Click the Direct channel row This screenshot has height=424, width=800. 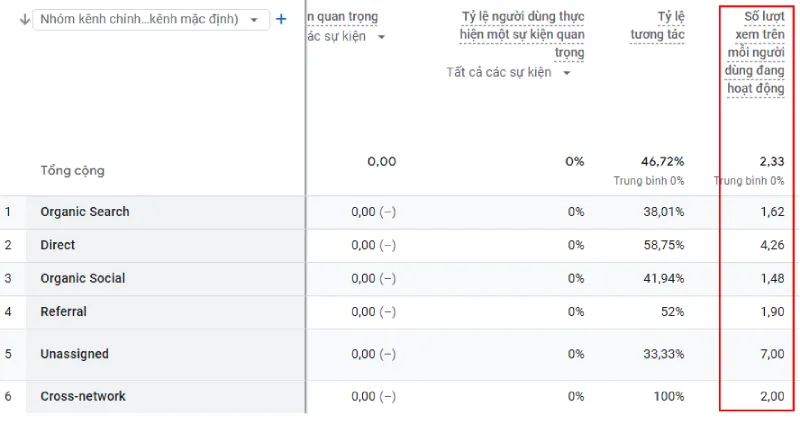pyautogui.click(x=58, y=245)
